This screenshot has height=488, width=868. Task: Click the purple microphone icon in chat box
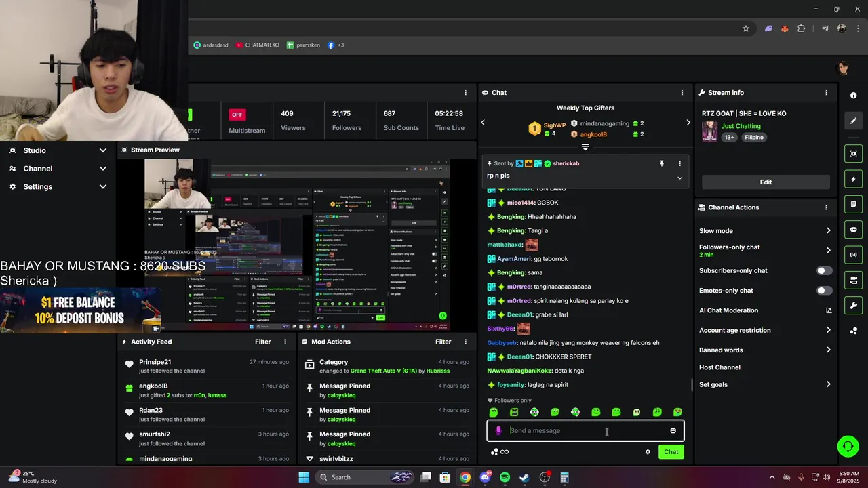(498, 430)
